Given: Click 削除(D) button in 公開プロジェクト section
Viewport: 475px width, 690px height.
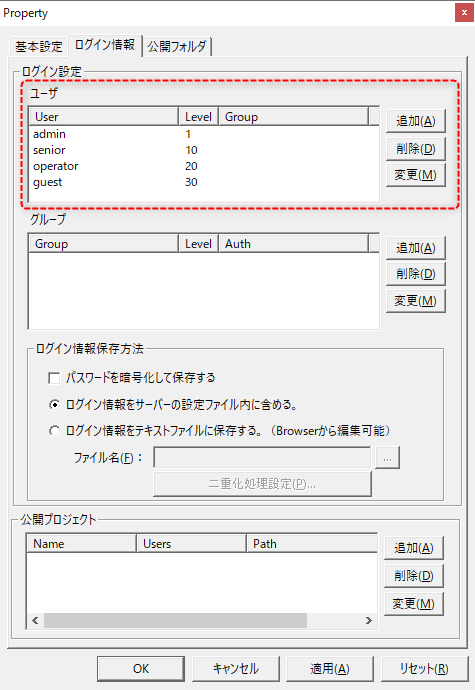Looking at the screenshot, I should click(414, 576).
